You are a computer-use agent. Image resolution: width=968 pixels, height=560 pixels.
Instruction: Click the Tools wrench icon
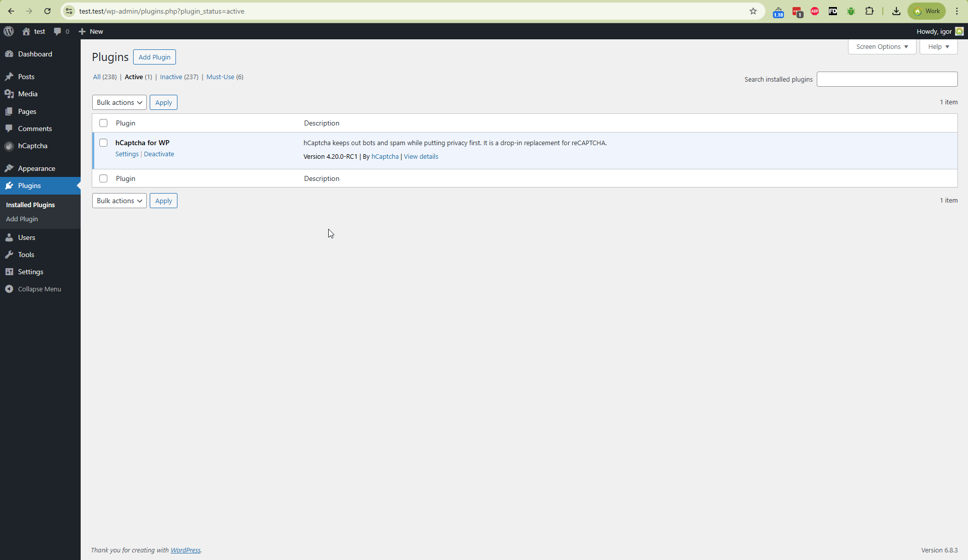[x=9, y=255]
